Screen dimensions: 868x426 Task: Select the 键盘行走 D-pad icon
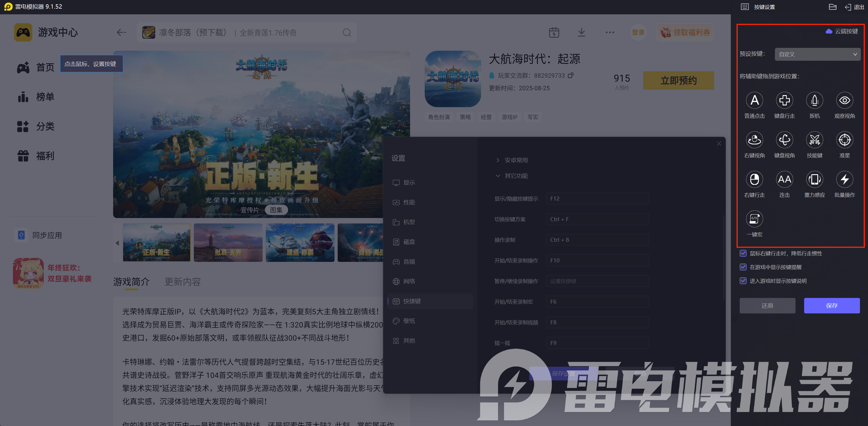tap(784, 101)
